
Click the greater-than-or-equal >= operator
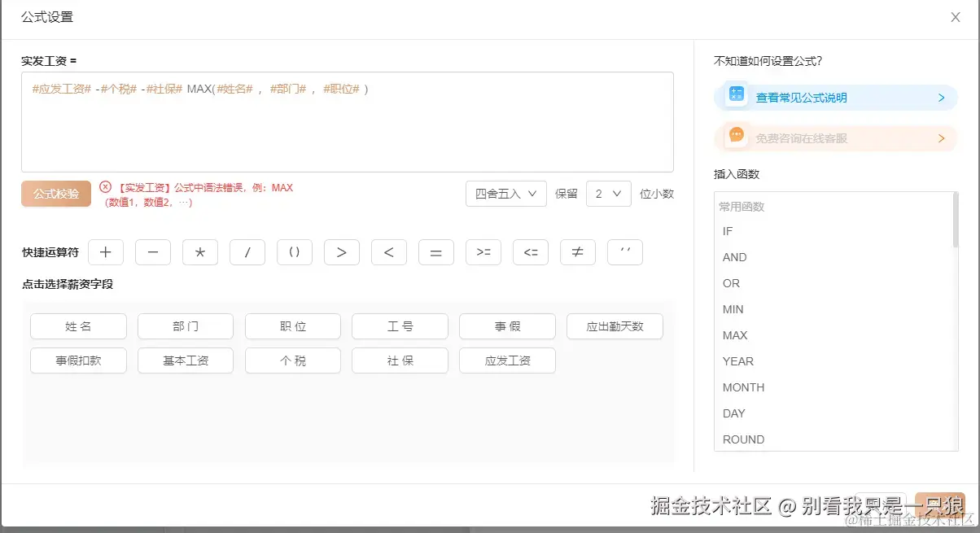[x=483, y=252]
